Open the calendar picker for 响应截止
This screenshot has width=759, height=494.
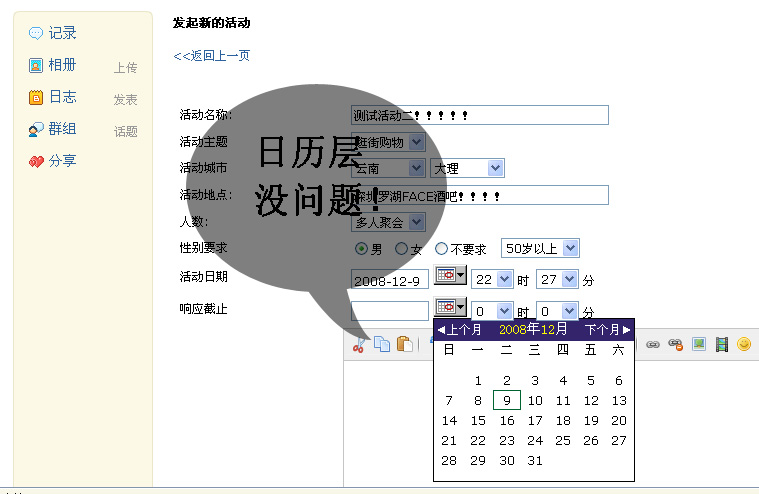tap(450, 307)
